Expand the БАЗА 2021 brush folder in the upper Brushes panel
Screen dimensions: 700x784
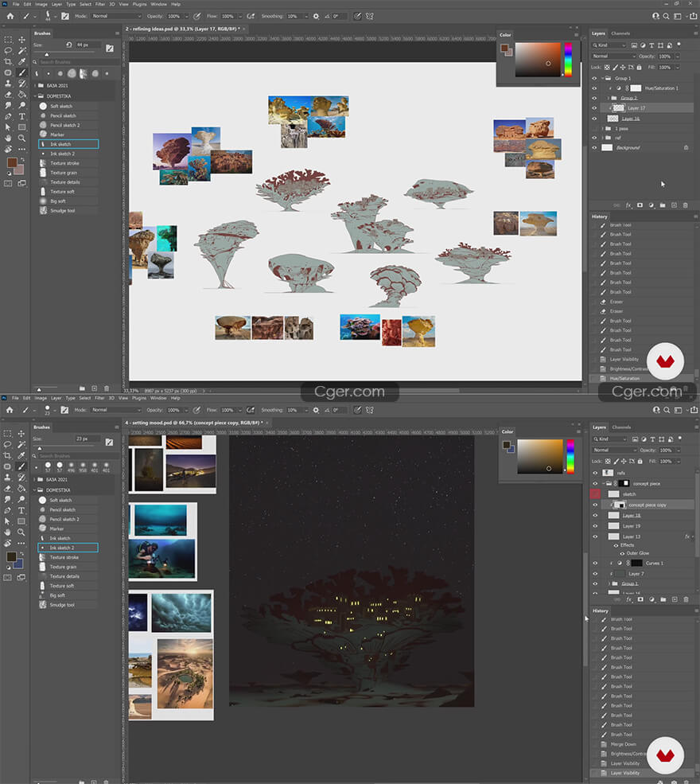[40, 85]
